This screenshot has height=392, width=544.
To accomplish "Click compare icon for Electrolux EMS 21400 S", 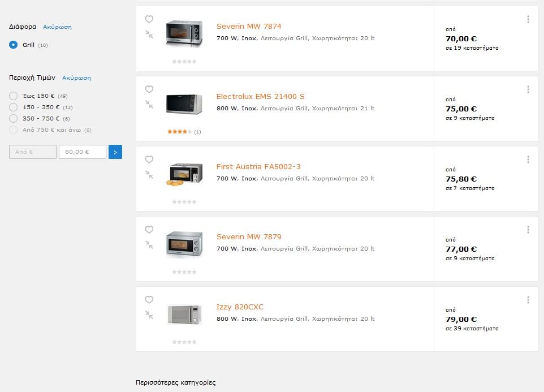I will (149, 104).
